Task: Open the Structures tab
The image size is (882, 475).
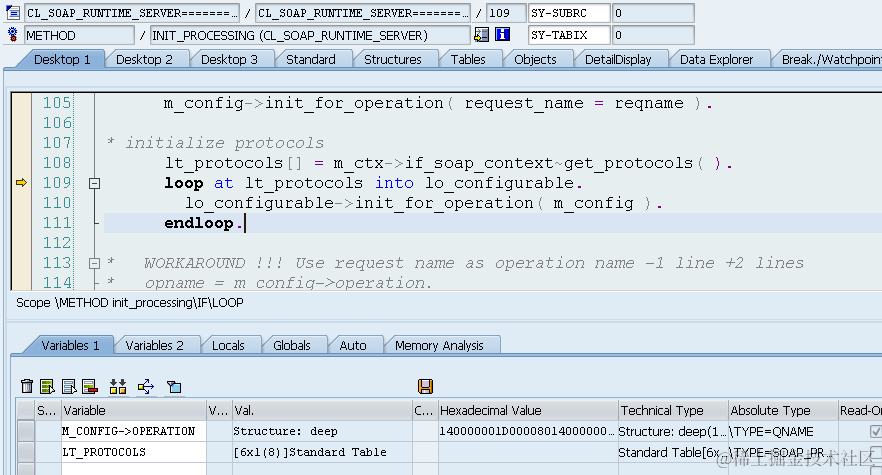Action: pyautogui.click(x=393, y=60)
